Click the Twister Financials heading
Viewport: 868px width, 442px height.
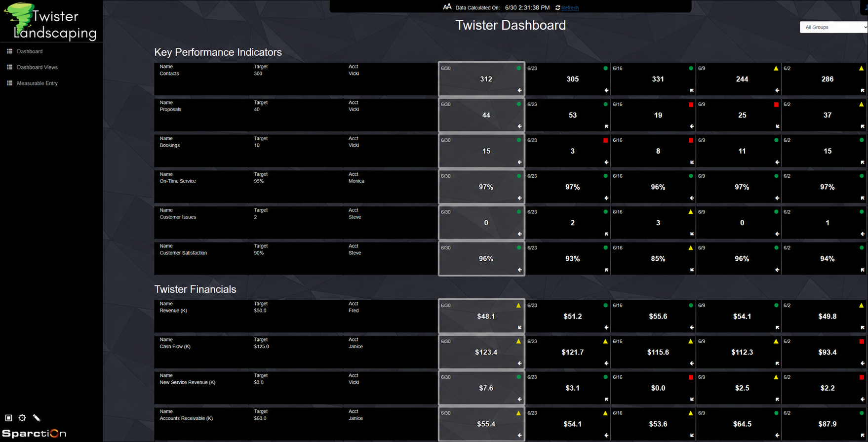[x=195, y=289]
